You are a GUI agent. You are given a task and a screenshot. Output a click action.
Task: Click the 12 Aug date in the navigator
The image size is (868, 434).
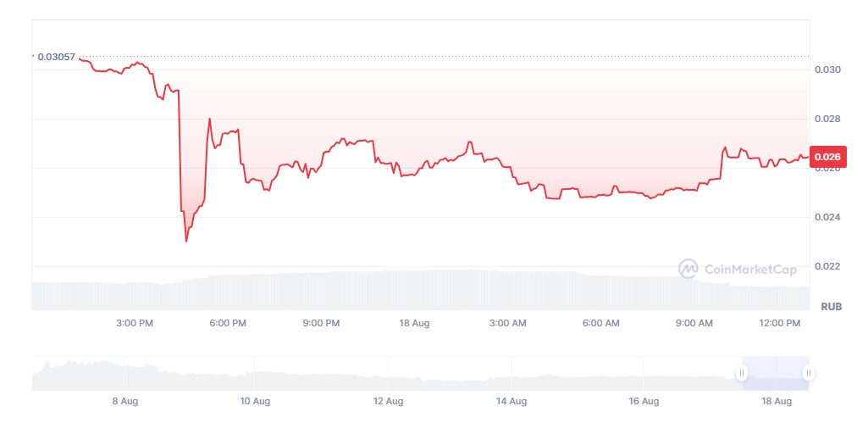pos(388,401)
